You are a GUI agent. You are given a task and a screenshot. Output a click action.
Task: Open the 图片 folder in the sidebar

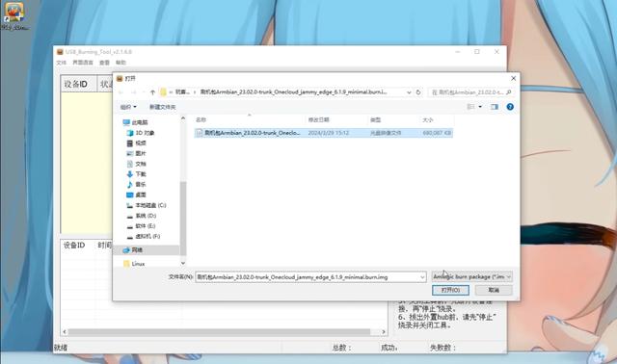click(136, 153)
